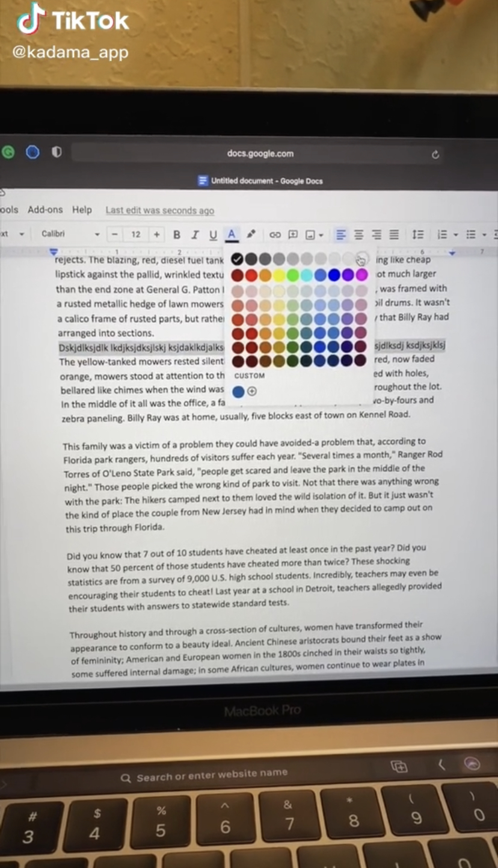
Task: Click the add comment icon
Action: pos(293,235)
